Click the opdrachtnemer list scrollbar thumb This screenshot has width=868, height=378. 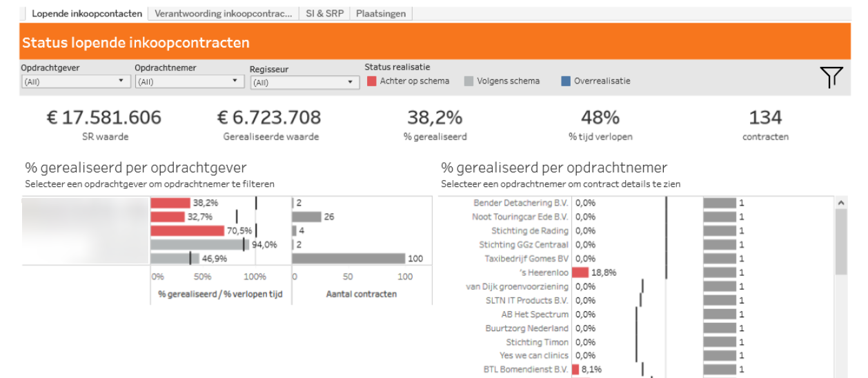pos(840,242)
